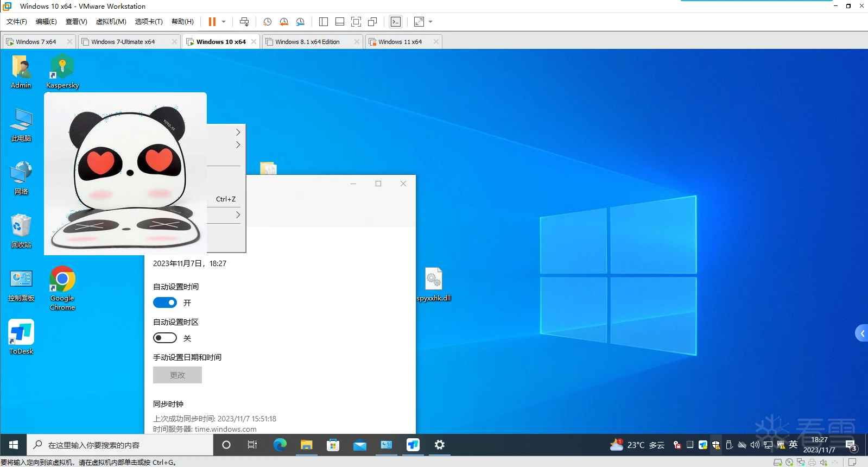868x467 pixels.
Task: Select the 回收站 recycle bin icon
Action: [x=21, y=231]
